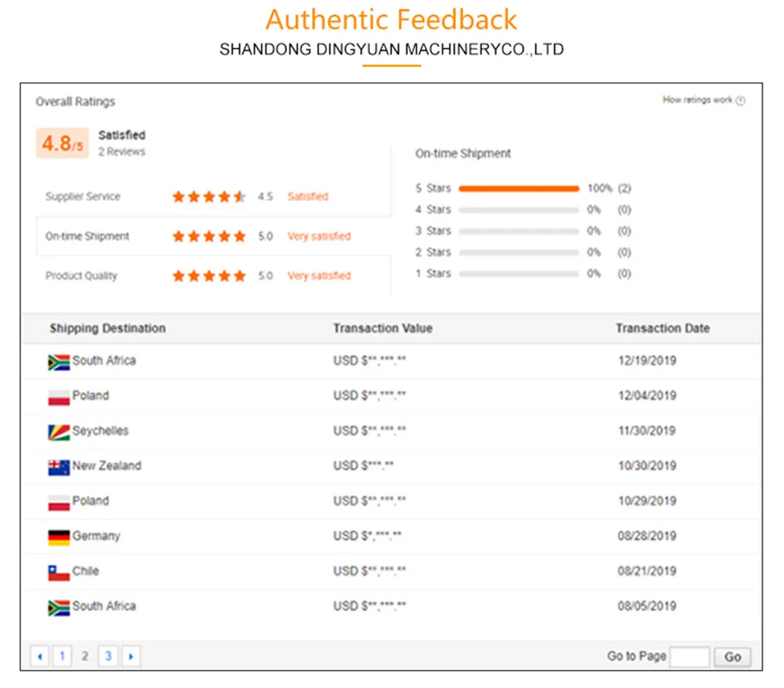The height and width of the screenshot is (688, 784).
Task: Click Very satisfied beside Product Quality
Action: pyautogui.click(x=319, y=275)
